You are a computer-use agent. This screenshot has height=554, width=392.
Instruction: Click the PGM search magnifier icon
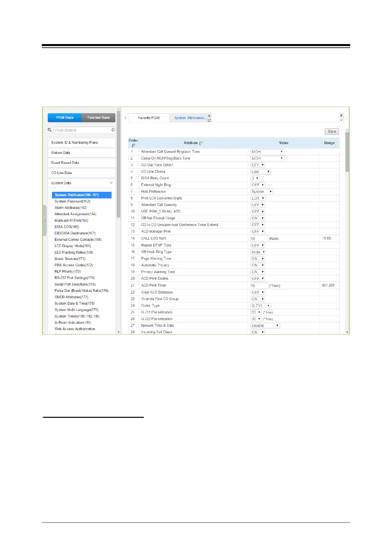click(x=50, y=130)
